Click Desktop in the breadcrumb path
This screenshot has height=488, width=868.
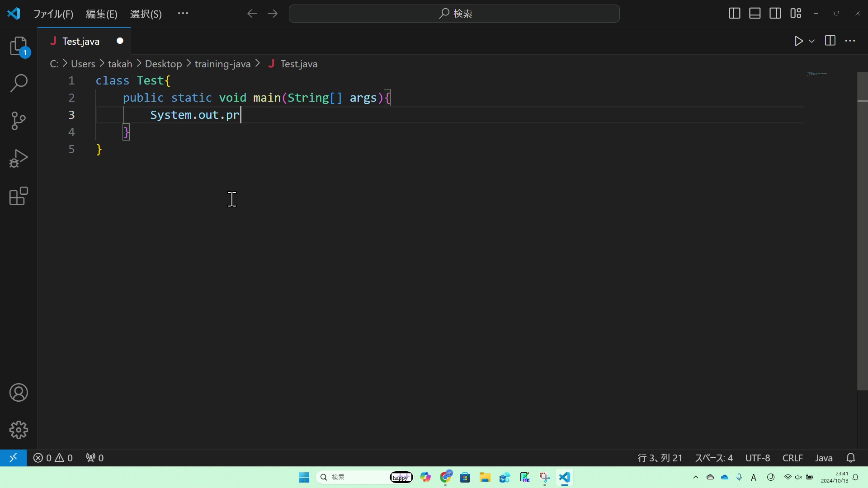click(164, 64)
